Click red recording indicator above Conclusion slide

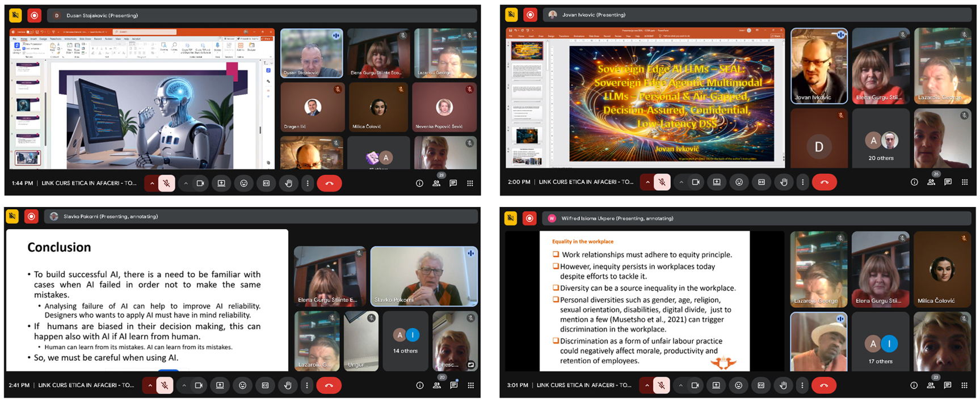(x=32, y=216)
